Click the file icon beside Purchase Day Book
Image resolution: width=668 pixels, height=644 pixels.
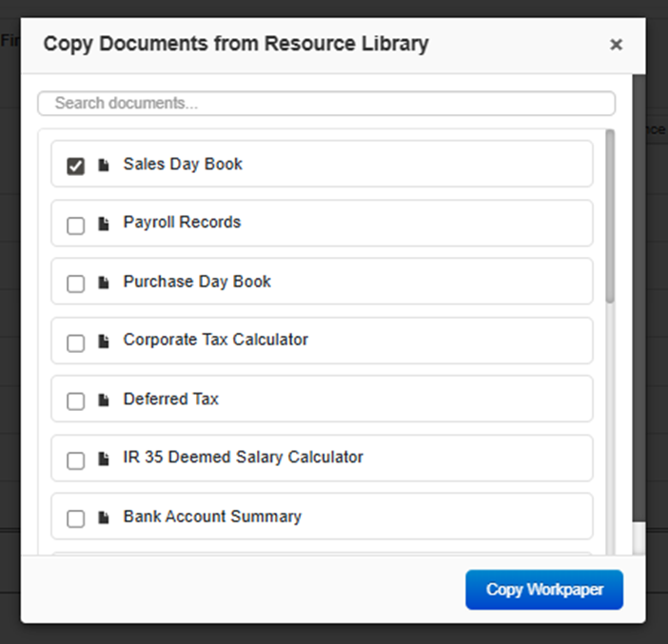(104, 283)
